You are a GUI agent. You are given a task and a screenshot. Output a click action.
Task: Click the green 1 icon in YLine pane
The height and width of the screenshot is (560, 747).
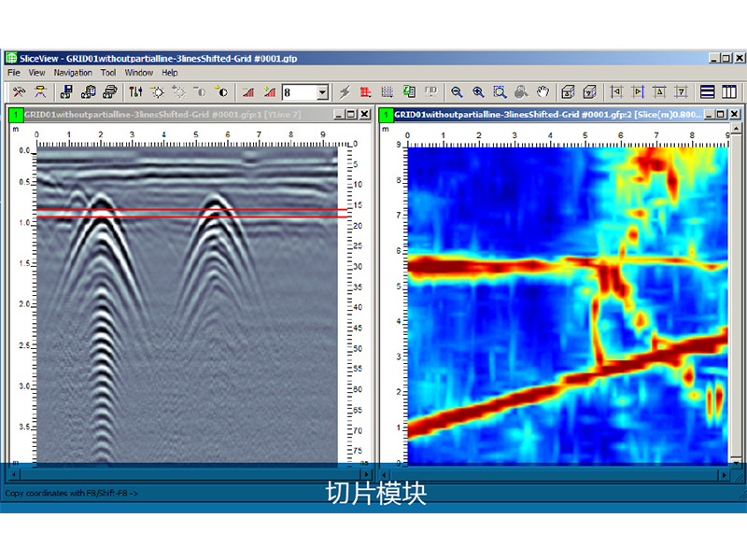tap(16, 115)
